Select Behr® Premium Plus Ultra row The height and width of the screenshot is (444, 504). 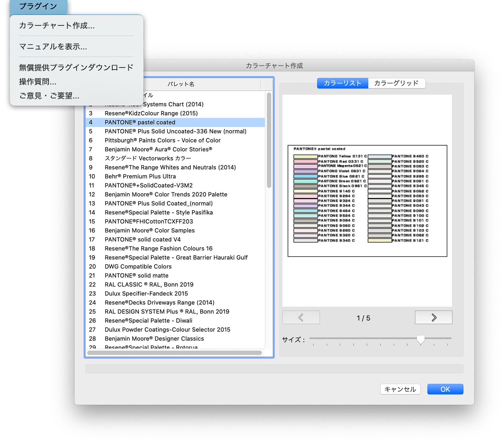click(175, 177)
